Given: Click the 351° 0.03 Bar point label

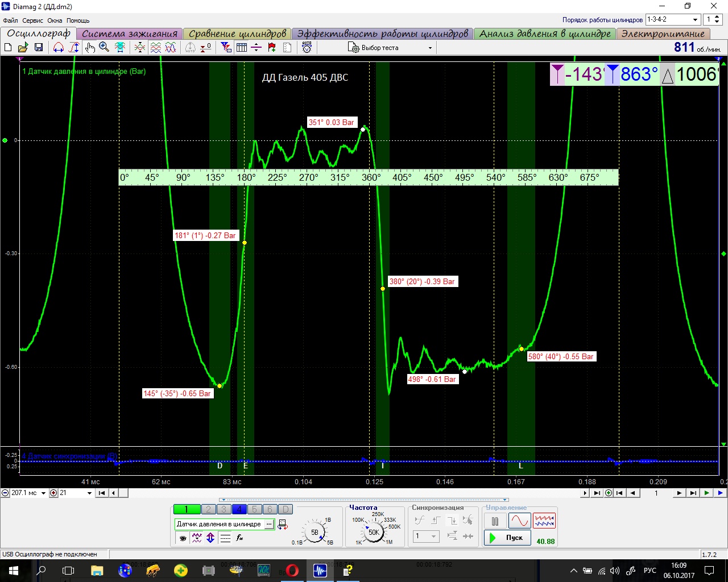Looking at the screenshot, I should [x=332, y=122].
